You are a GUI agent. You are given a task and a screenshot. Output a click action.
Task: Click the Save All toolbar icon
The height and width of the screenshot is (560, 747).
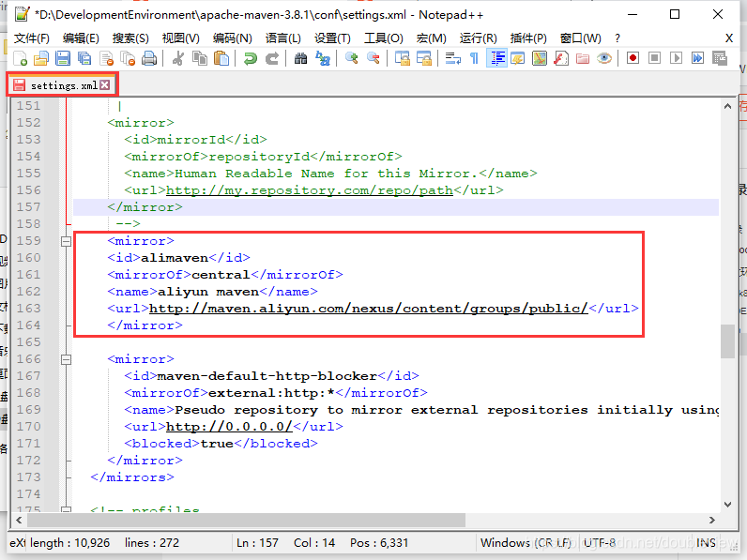click(84, 58)
